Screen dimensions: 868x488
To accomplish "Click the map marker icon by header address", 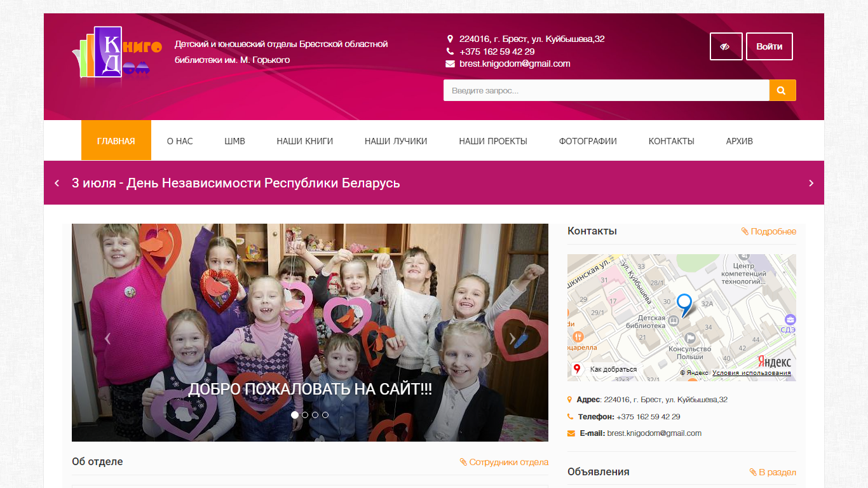I will pos(450,39).
